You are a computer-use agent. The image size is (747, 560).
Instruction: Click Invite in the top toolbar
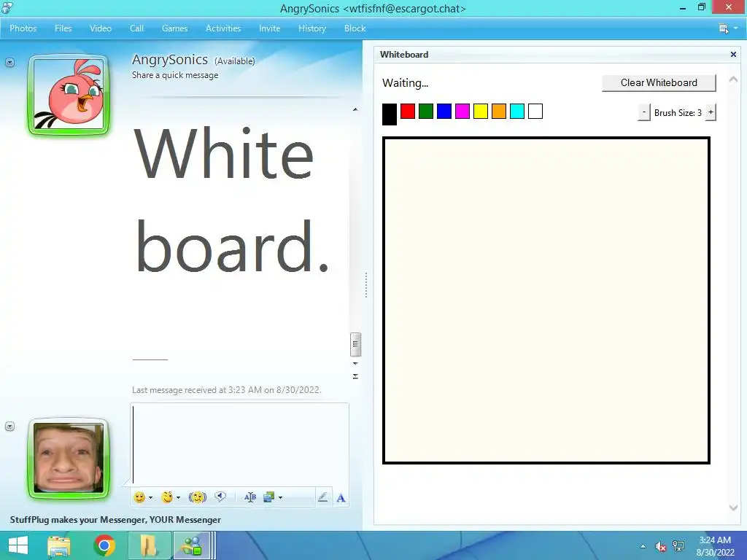pyautogui.click(x=270, y=28)
